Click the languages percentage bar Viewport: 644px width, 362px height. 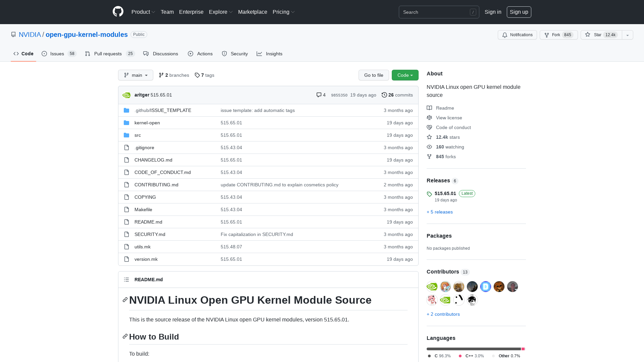click(476, 349)
